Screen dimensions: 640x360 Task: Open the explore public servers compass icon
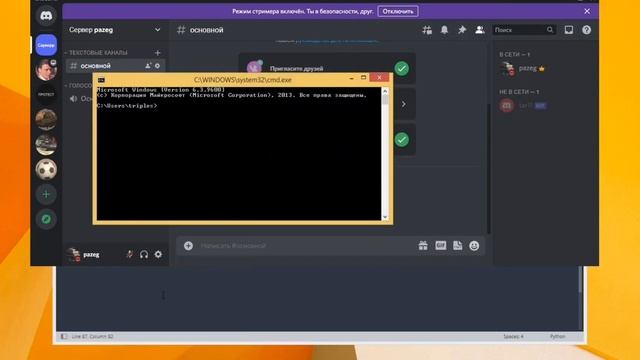[x=46, y=219]
